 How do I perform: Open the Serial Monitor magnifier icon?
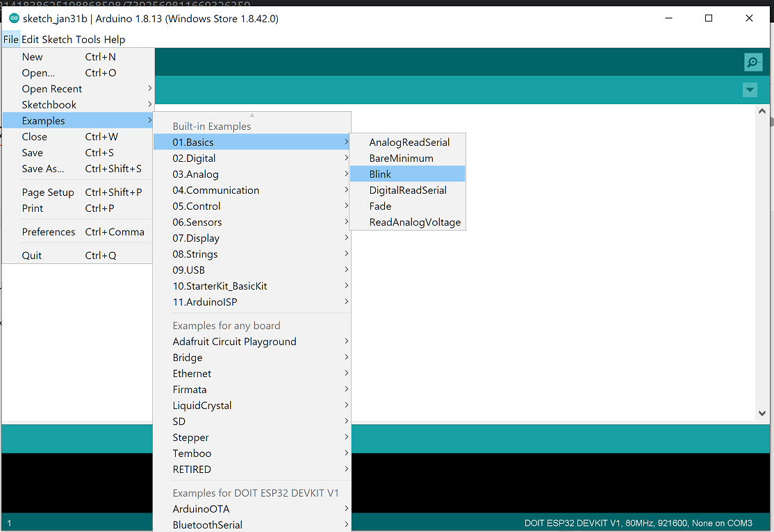coord(752,63)
